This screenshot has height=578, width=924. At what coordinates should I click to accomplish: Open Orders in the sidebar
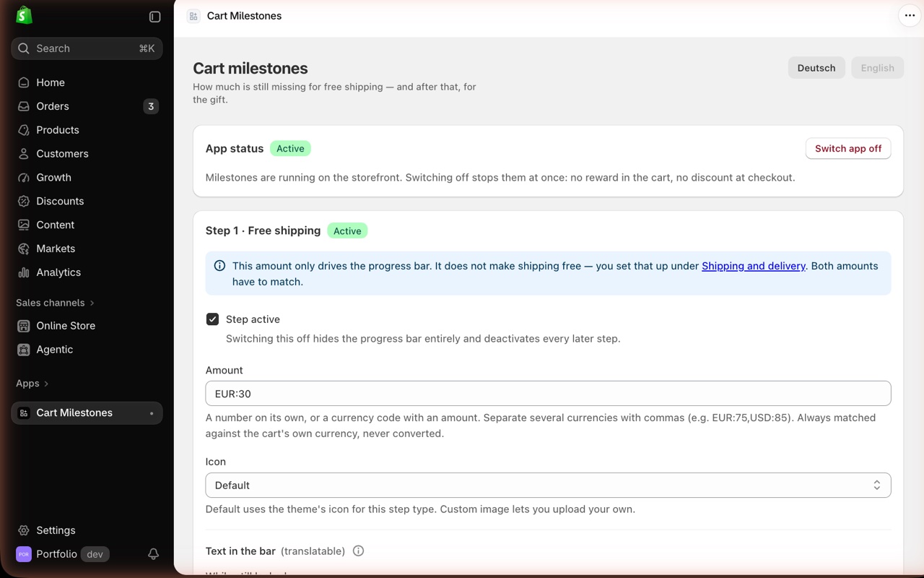click(87, 106)
